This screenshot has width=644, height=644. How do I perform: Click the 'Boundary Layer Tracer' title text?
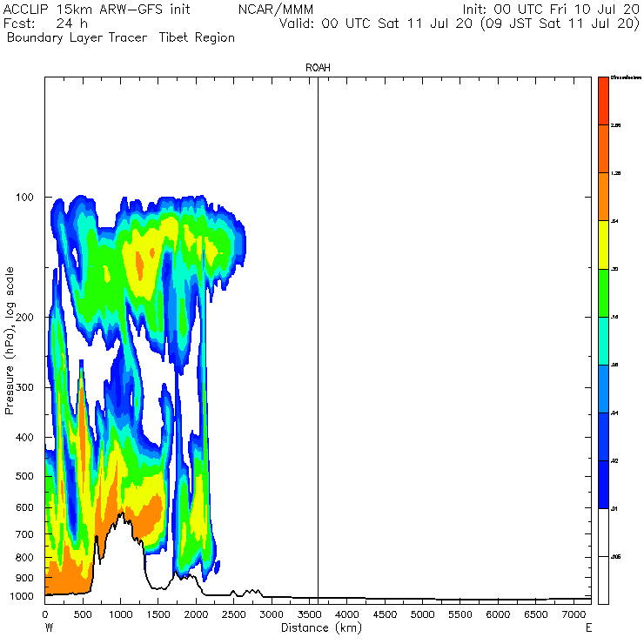coord(77,38)
